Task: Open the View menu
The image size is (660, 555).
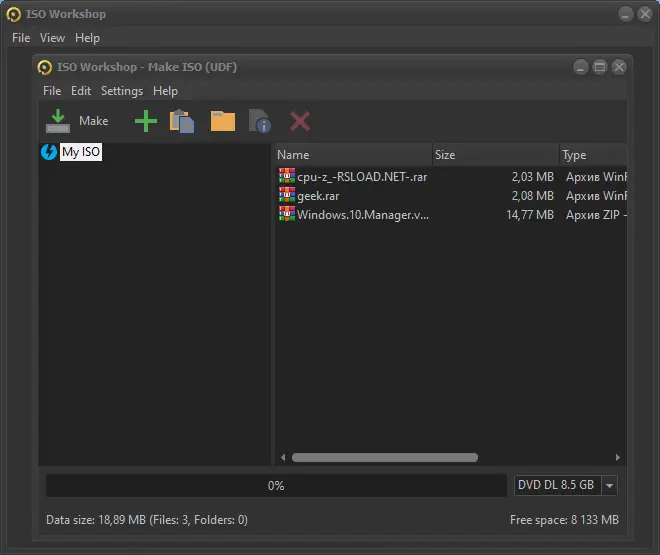Action: tap(52, 38)
